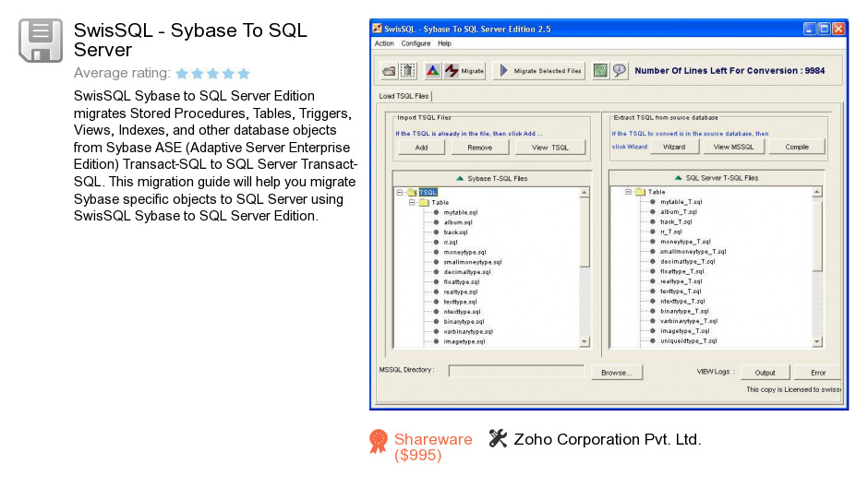Select smallmoneytype.sql file
This screenshot has height=488, width=868.
tap(473, 262)
